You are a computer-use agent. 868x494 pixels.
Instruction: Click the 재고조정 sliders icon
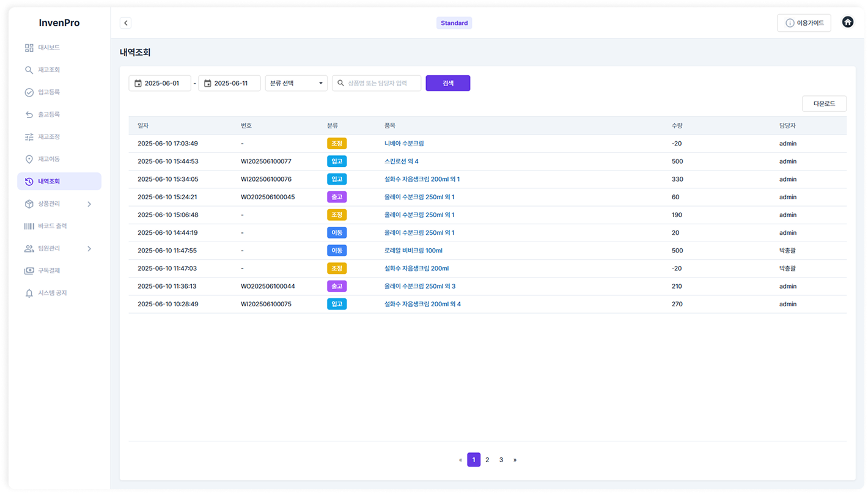pyautogui.click(x=29, y=137)
